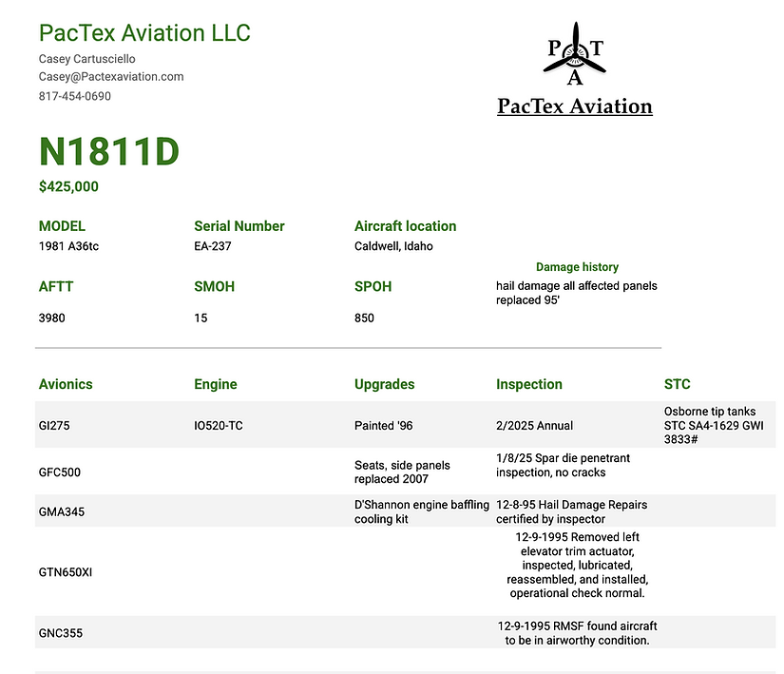Click the Inspection column header
Image resolution: width=784 pixels, height=674 pixels.
point(529,384)
